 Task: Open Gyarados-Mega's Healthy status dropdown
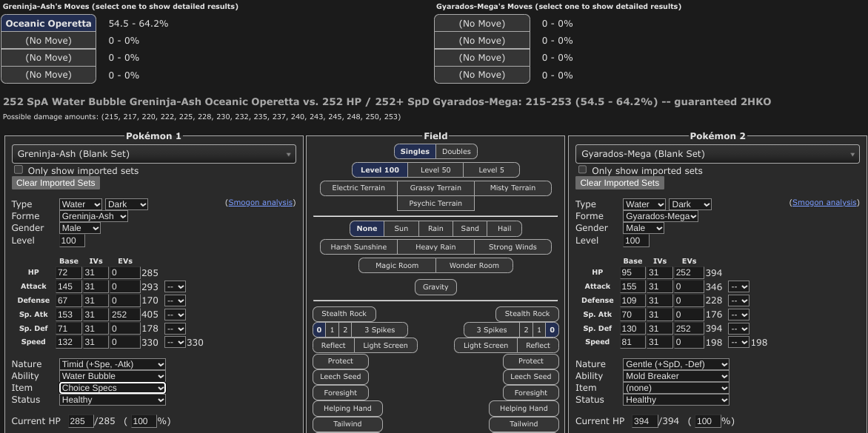[x=676, y=400]
